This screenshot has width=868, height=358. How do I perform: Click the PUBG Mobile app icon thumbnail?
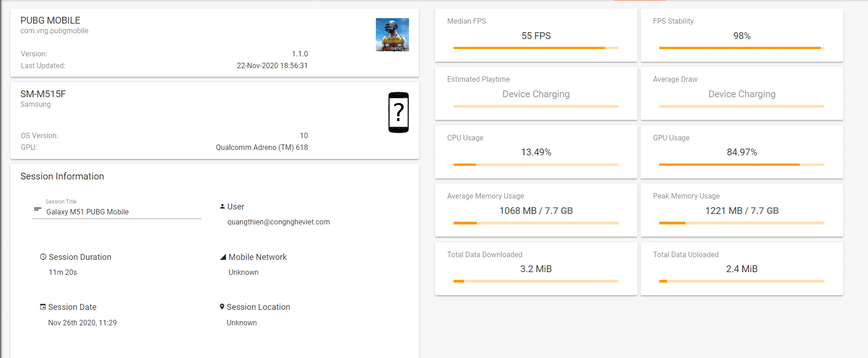pyautogui.click(x=392, y=35)
